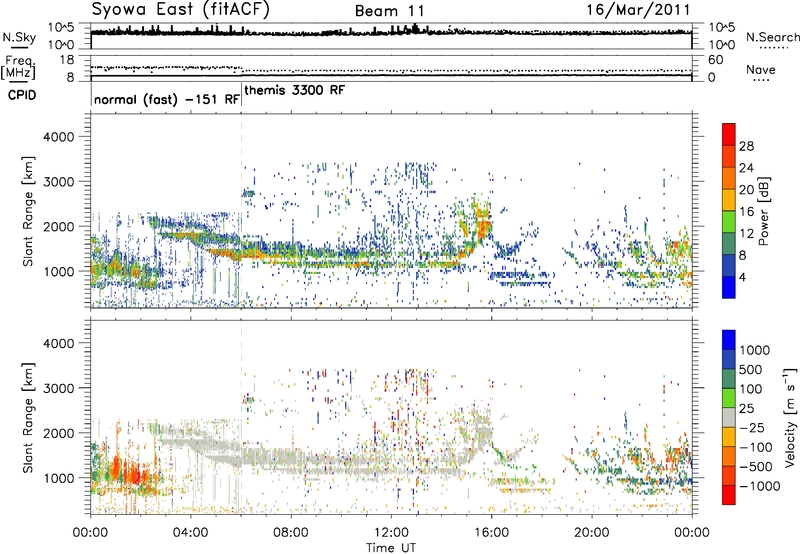Viewport: 800px width, 554px height.
Task: Click 'Slant Range [km]' label of power panel
Action: [x=28, y=211]
